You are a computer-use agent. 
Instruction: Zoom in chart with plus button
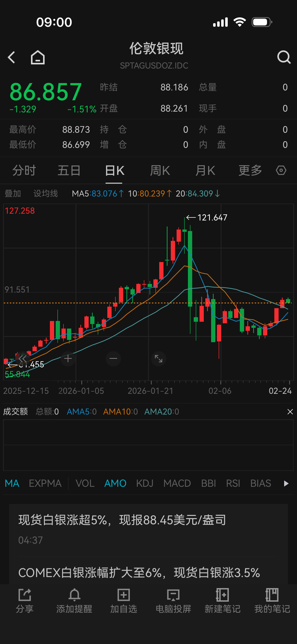coord(68,359)
